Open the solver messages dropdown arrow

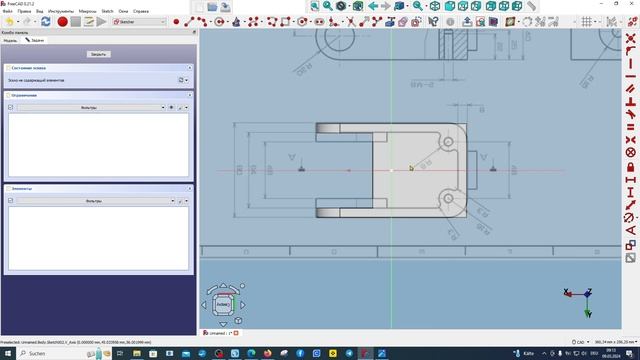coord(187,80)
